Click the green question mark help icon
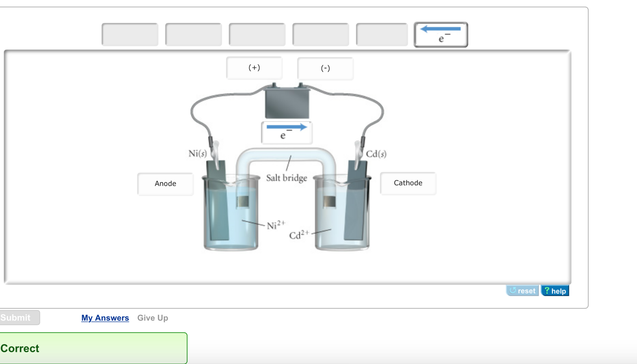This screenshot has height=364, width=637. point(547,291)
